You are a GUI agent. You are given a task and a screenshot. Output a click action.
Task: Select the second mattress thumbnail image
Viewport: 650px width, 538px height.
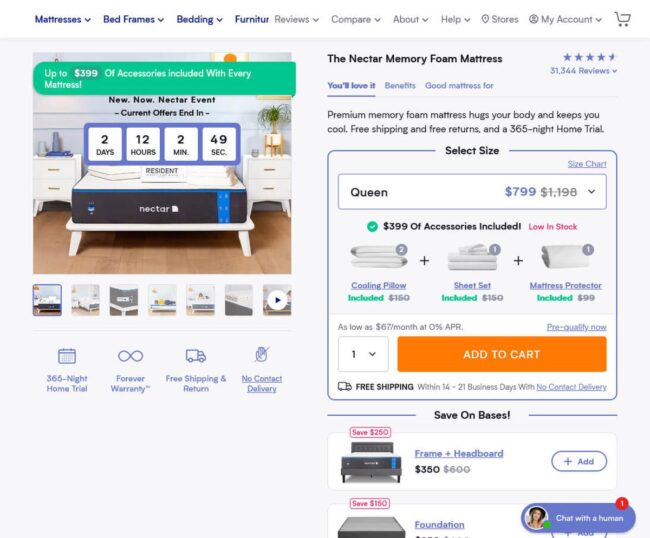pos(85,300)
